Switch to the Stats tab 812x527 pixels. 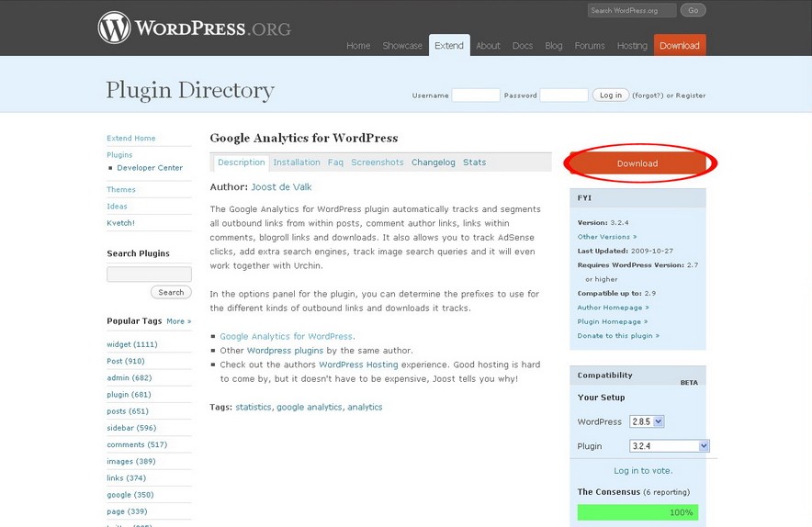tap(474, 163)
